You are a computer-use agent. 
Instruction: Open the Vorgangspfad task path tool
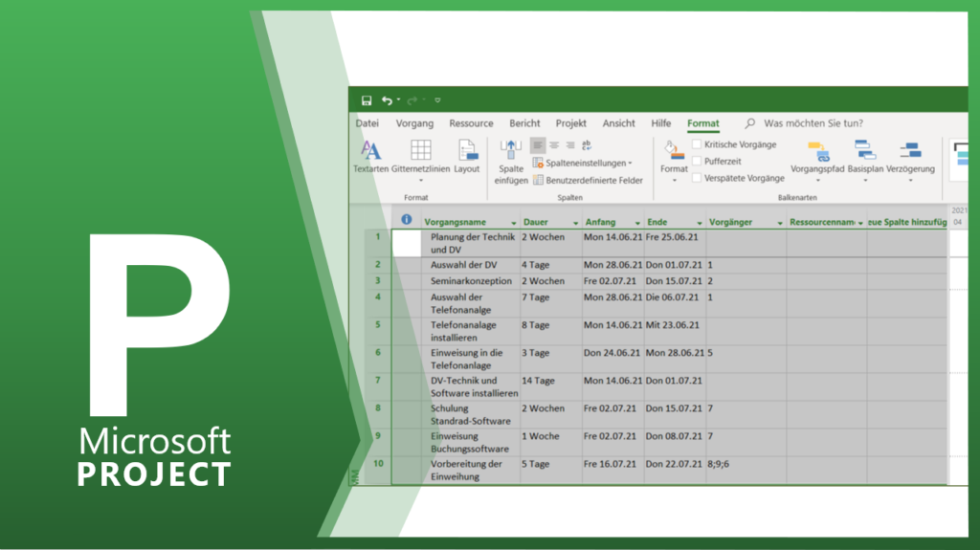(817, 162)
